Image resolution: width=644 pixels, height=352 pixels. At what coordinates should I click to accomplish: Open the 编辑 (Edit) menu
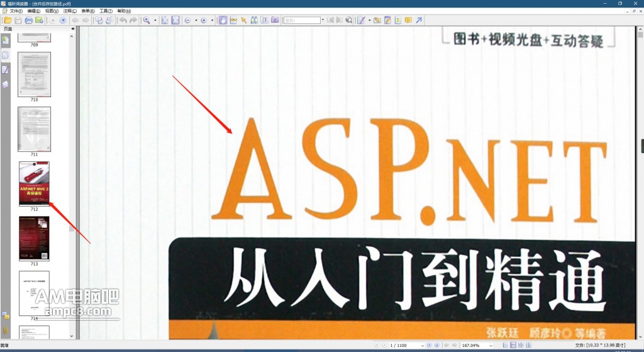(34, 11)
